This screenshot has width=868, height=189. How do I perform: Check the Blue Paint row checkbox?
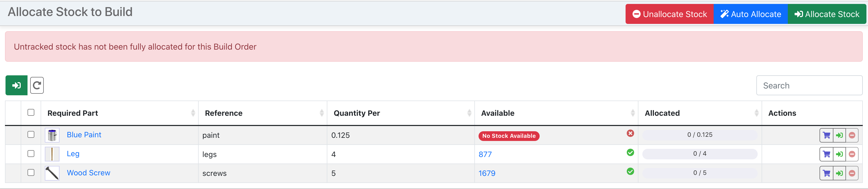pyautogui.click(x=31, y=134)
